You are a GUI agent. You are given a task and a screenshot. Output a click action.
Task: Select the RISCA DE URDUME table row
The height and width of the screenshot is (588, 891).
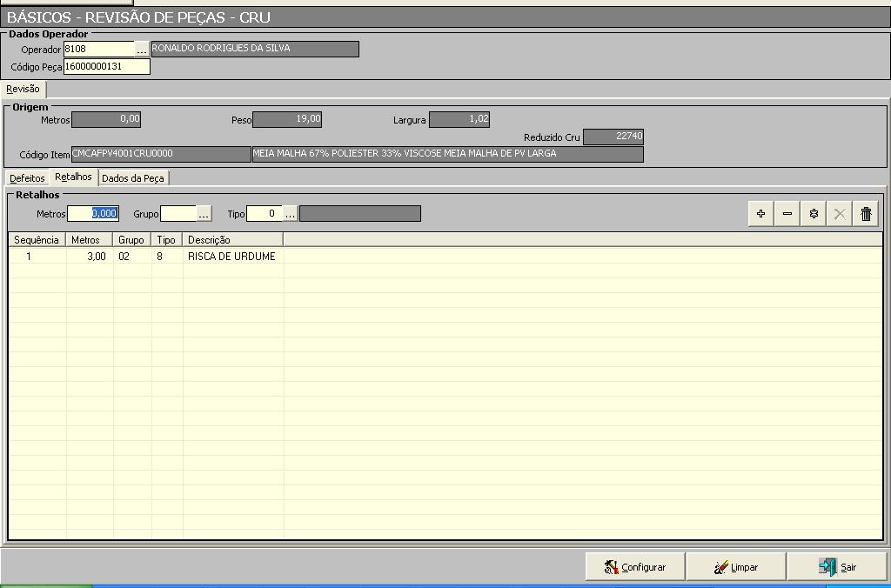[231, 257]
